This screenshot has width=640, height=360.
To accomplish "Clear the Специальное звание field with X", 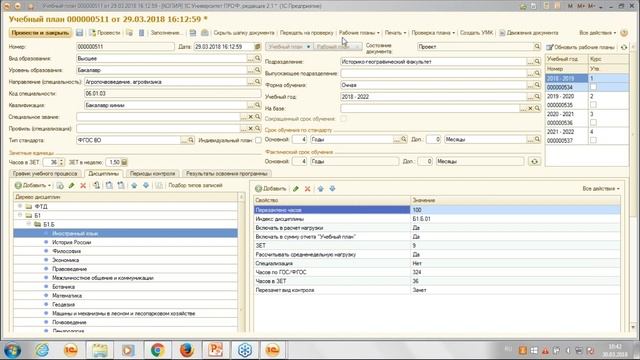I will pyautogui.click(x=251, y=117).
